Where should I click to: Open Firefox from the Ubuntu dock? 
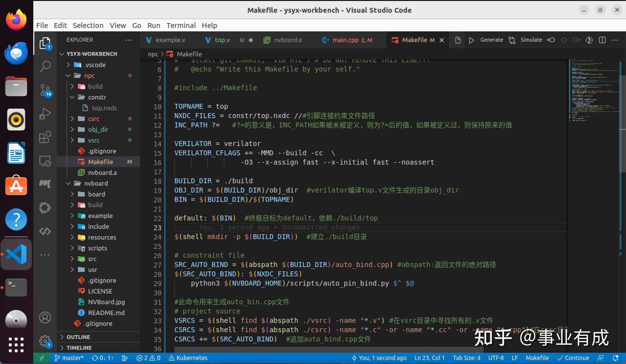pos(16,19)
